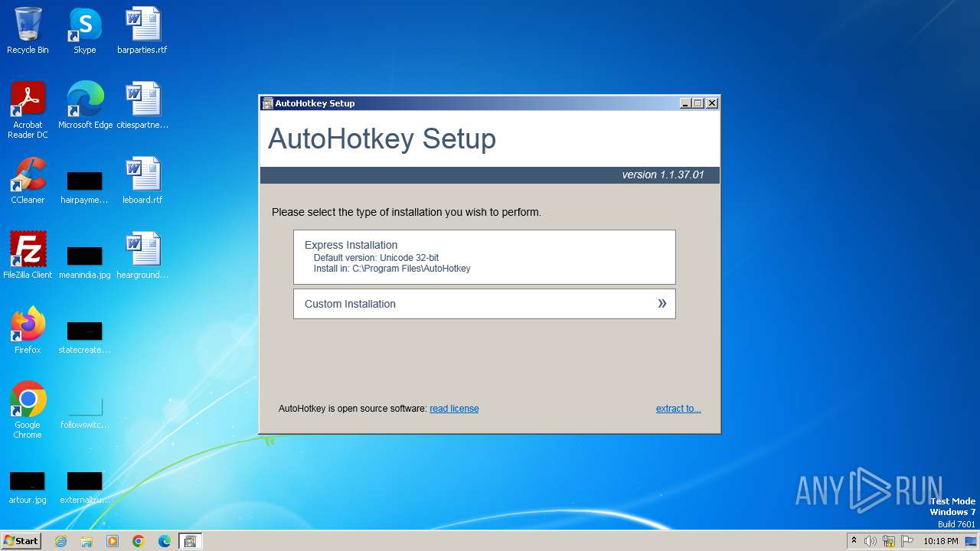This screenshot has height=551, width=980.
Task: Select statecreate... file icon
Action: coord(85,337)
